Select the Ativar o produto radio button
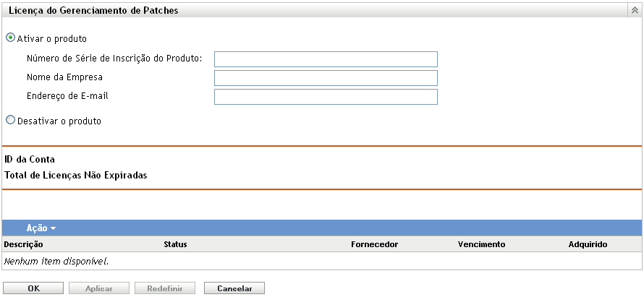This screenshot has height=297, width=644. (x=10, y=38)
